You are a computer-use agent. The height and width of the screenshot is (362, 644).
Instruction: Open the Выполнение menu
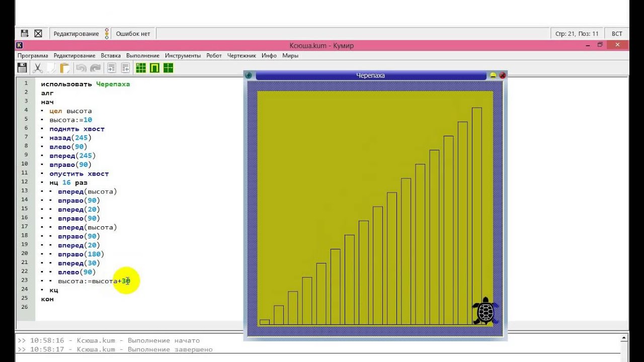[143, 56]
